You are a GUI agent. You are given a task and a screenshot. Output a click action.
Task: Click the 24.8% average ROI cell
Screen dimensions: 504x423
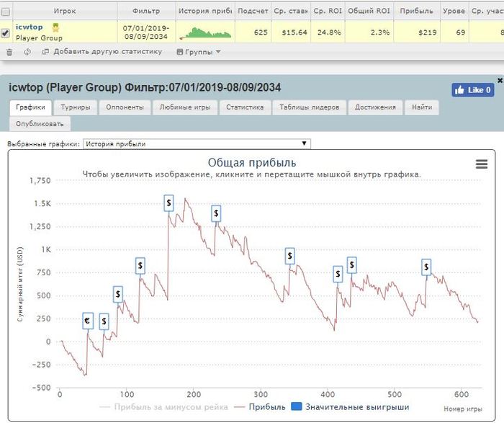tap(329, 32)
